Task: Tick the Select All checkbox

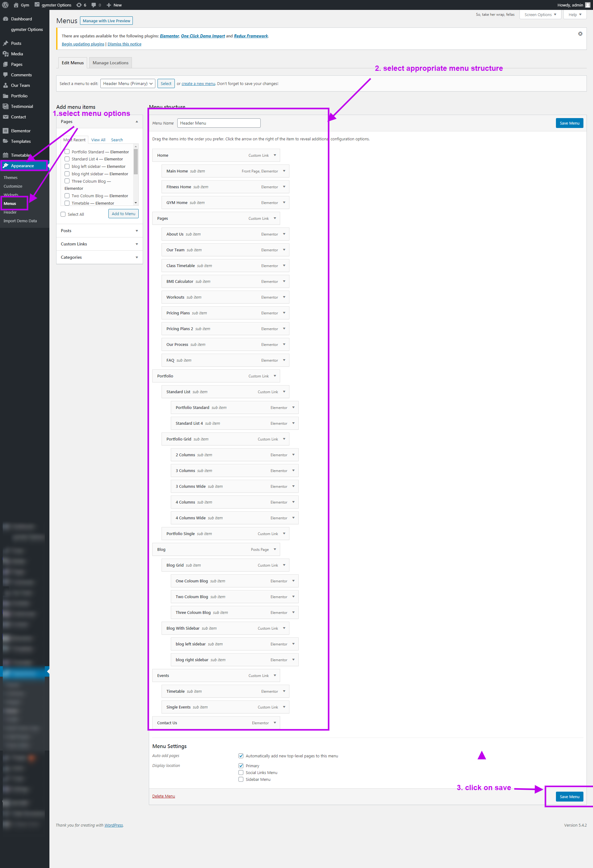Action: (63, 214)
